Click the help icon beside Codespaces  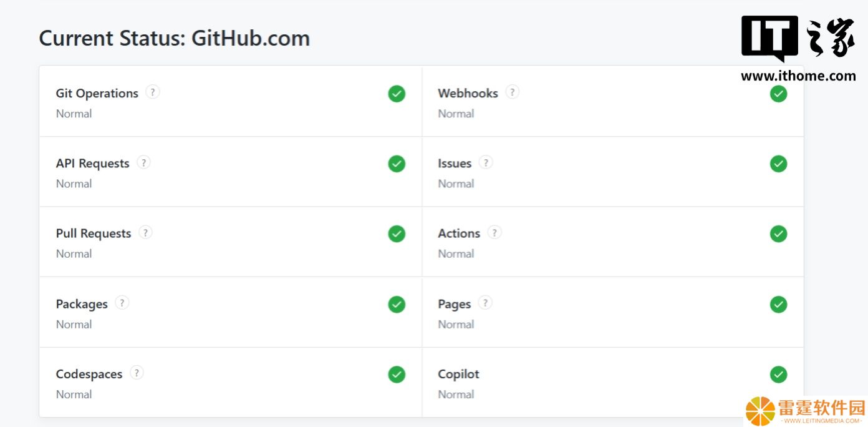click(137, 373)
